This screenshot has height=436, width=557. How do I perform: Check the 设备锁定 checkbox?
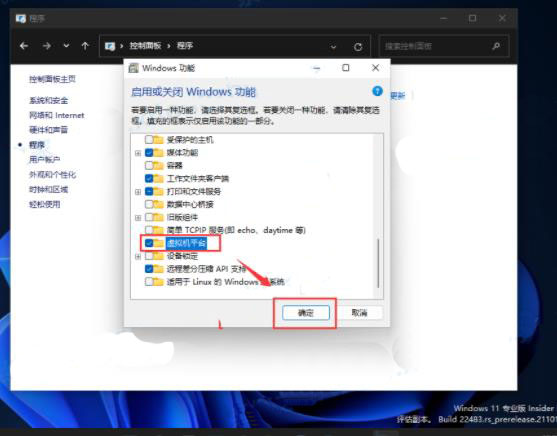(149, 256)
